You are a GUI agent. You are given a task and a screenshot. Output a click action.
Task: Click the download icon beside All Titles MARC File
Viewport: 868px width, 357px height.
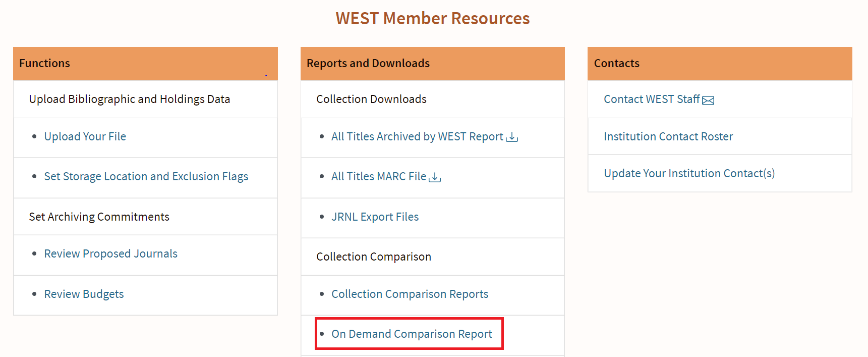pyautogui.click(x=435, y=177)
